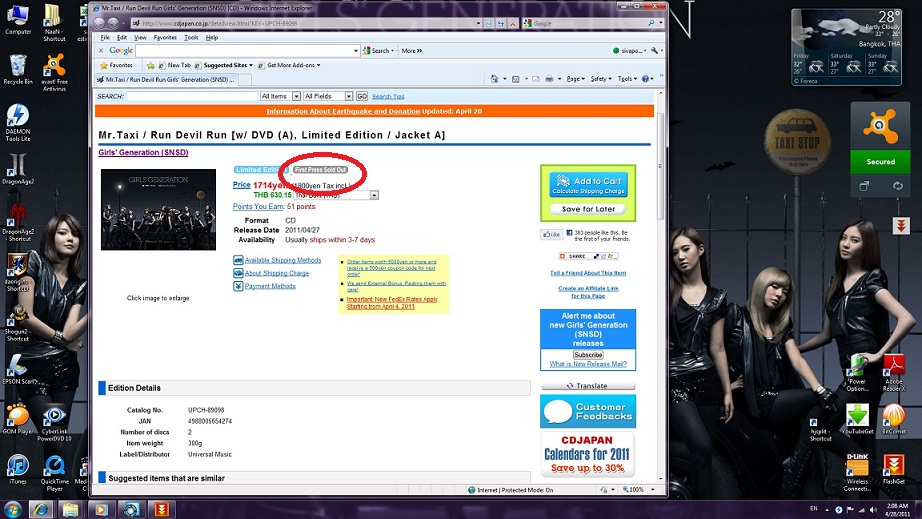The height and width of the screenshot is (519, 922).
Task: Select the Mr.Taxi / Run Devil Run tab
Action: pos(166,79)
